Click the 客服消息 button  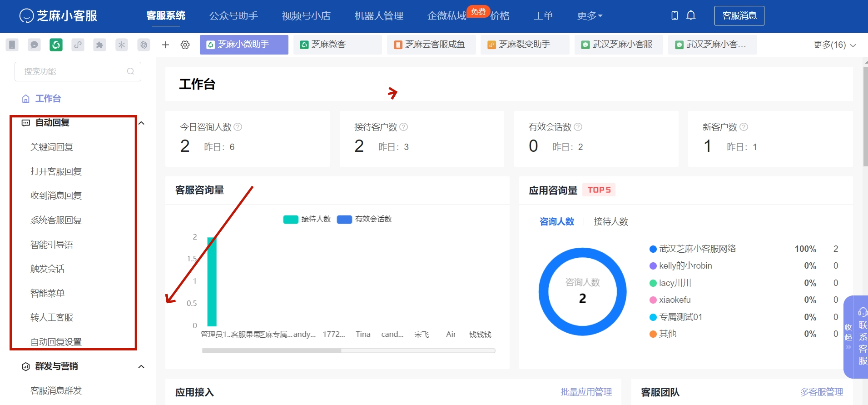pos(739,15)
